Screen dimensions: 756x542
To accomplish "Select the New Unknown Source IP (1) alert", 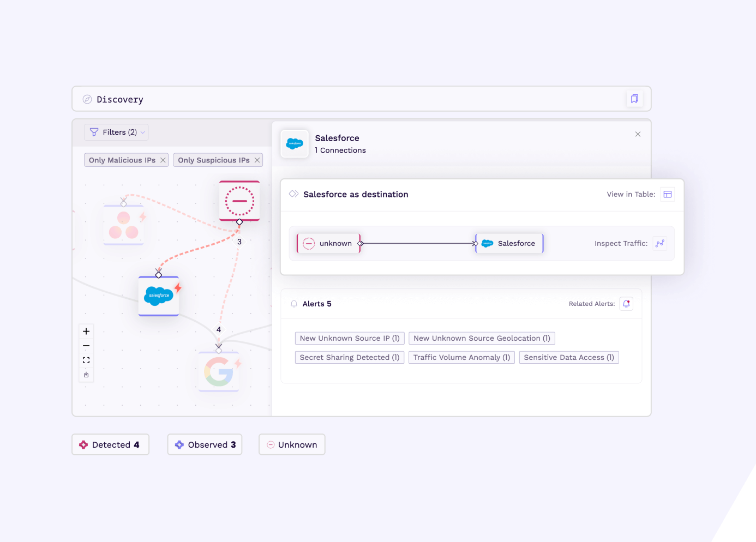I will (x=350, y=338).
